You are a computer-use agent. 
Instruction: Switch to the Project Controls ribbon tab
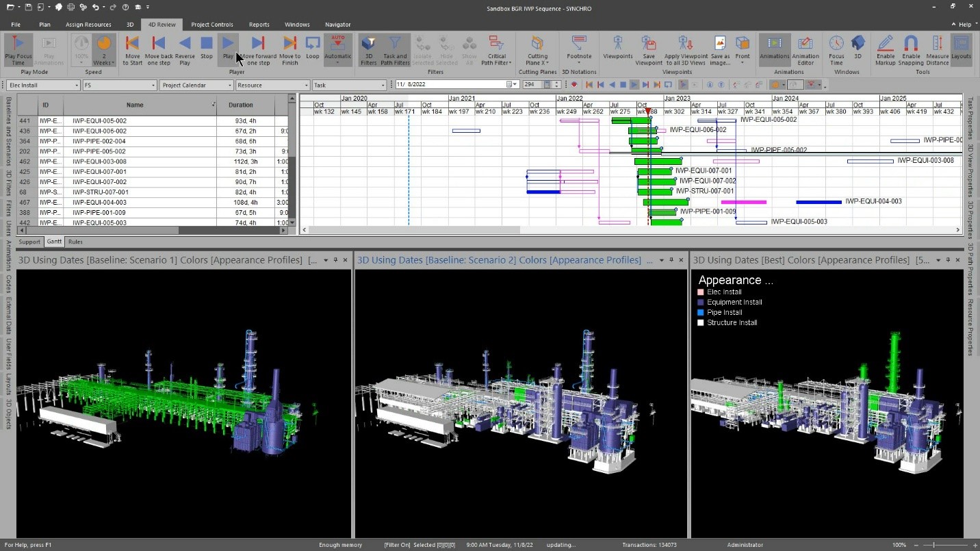212,25
